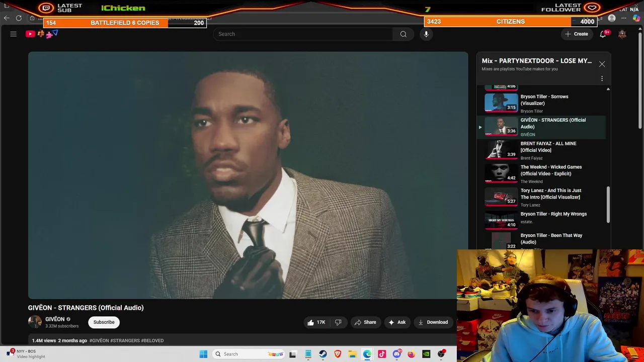The height and width of the screenshot is (362, 644).
Task: Play Bryson Tiller - Right My Wrongs
Action: 542,220
